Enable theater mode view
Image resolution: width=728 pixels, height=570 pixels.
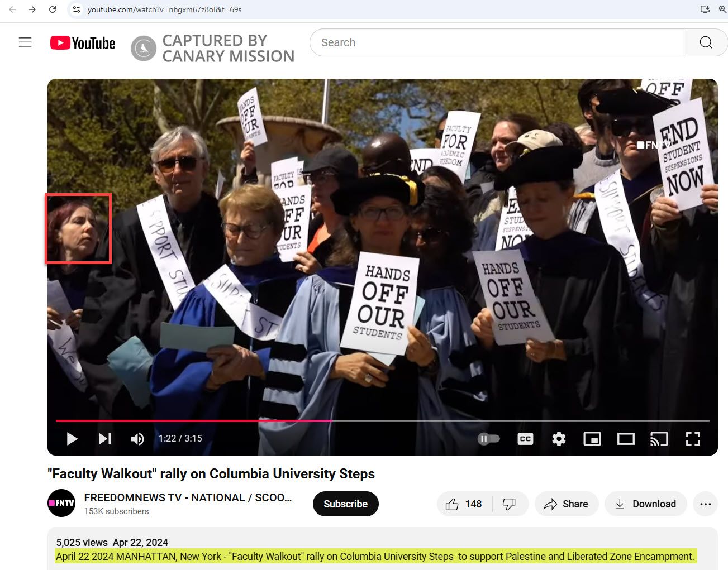point(626,439)
